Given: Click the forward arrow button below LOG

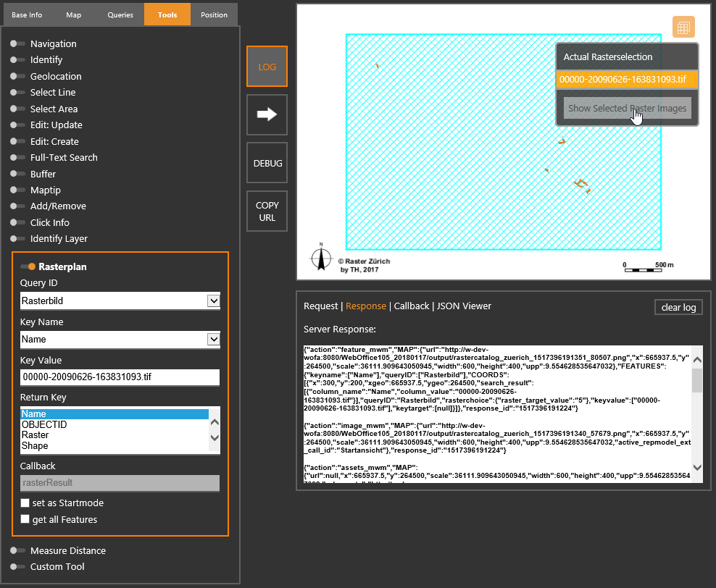Looking at the screenshot, I should pos(266,114).
